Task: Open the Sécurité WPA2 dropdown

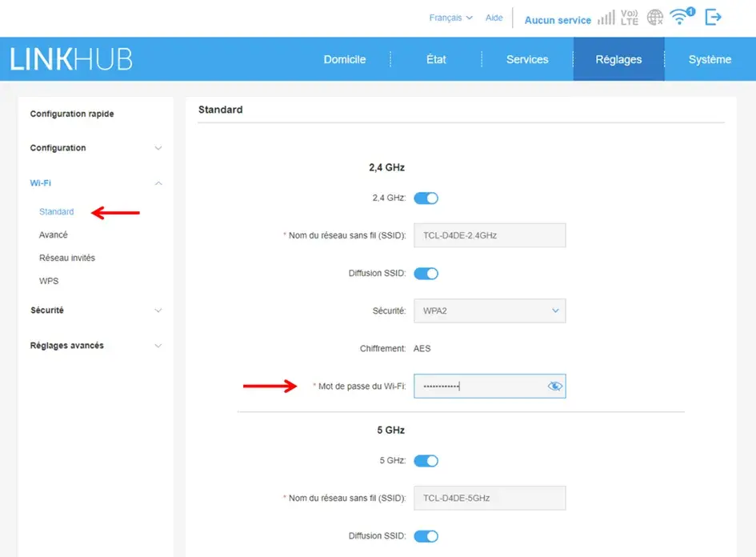Action: [489, 311]
